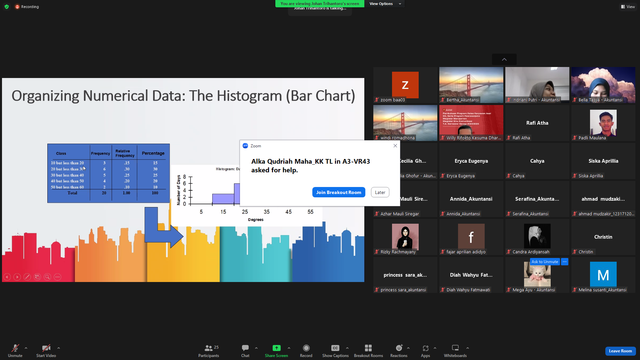Click Ask to Unmute on Mega Ayu tile
Image resolution: width=640 pixels, height=360 pixels.
click(x=544, y=262)
